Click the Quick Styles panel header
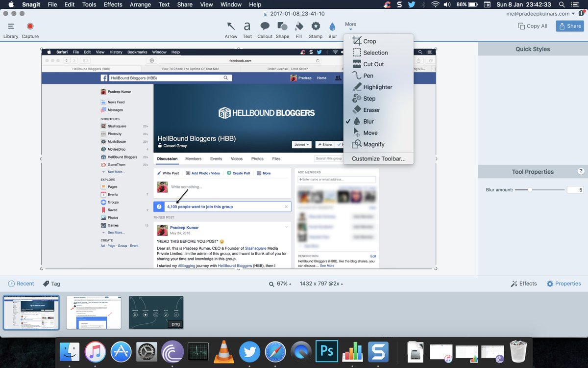This screenshot has width=588, height=368. [533, 49]
